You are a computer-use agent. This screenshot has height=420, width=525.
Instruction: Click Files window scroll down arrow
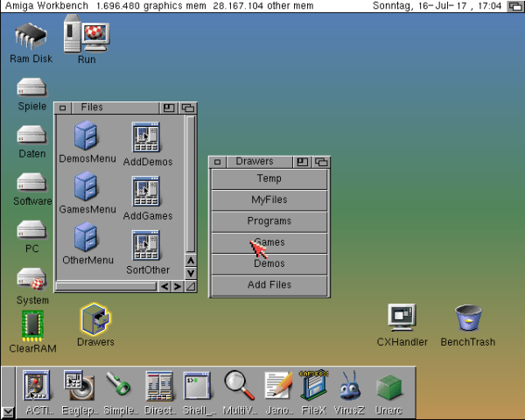click(191, 273)
